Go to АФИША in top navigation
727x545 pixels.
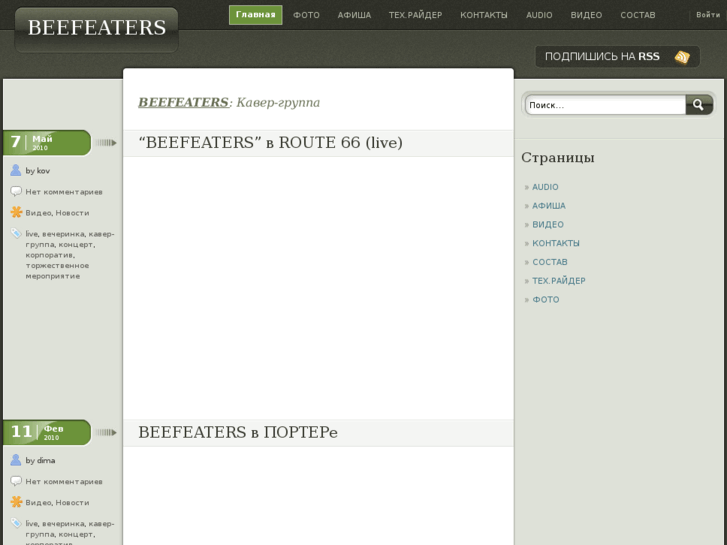pos(354,15)
